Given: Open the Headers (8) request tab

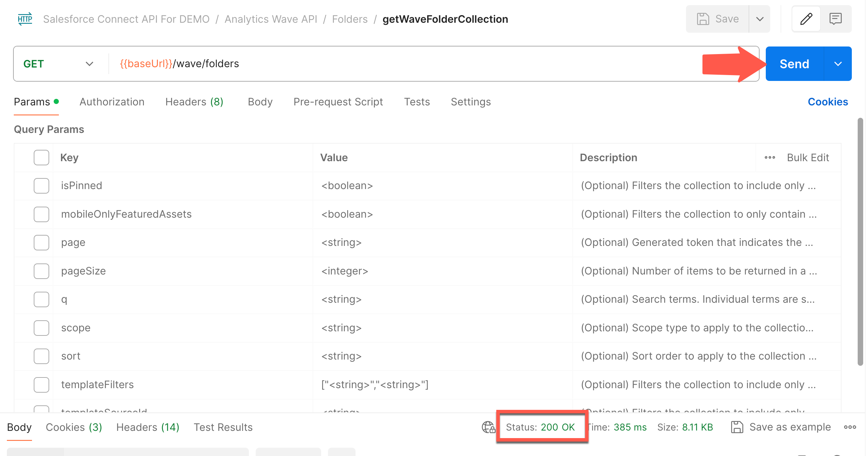Looking at the screenshot, I should (194, 102).
